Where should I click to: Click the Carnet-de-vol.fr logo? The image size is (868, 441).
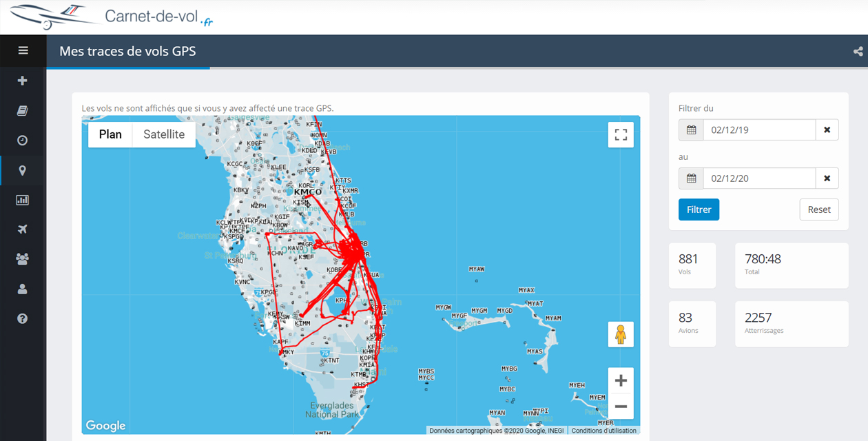click(x=112, y=17)
